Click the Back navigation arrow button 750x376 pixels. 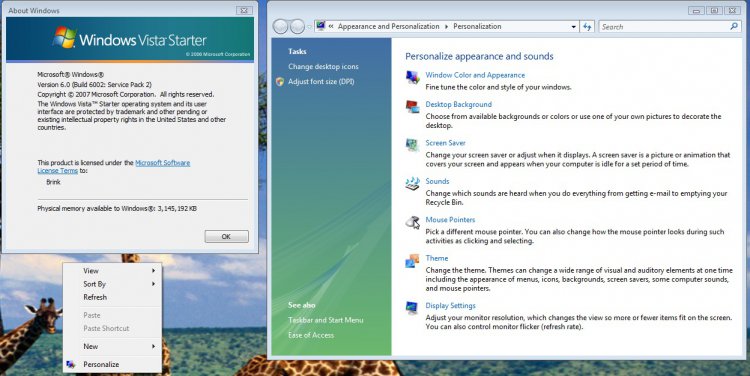pyautogui.click(x=280, y=27)
